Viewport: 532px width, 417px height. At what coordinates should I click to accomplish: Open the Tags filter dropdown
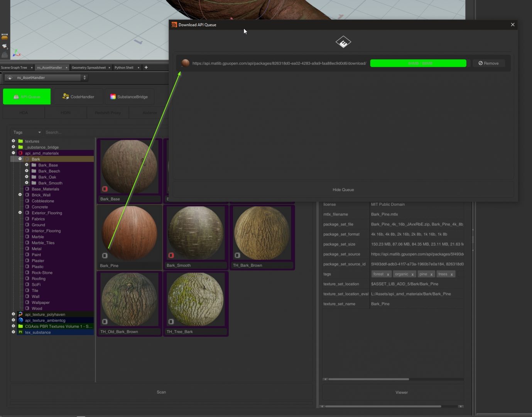27,132
